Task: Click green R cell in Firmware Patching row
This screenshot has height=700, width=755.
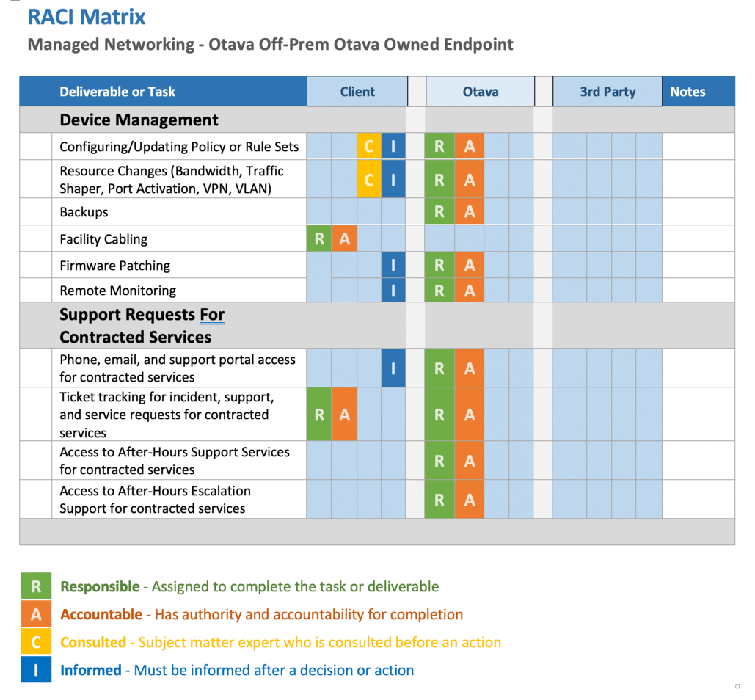Action: 439,265
